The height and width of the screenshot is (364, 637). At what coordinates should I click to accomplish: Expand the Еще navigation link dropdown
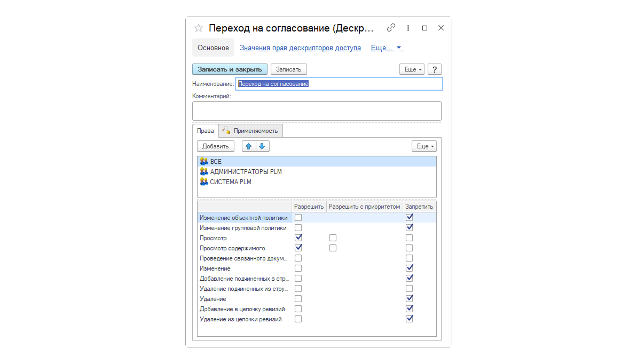point(386,48)
